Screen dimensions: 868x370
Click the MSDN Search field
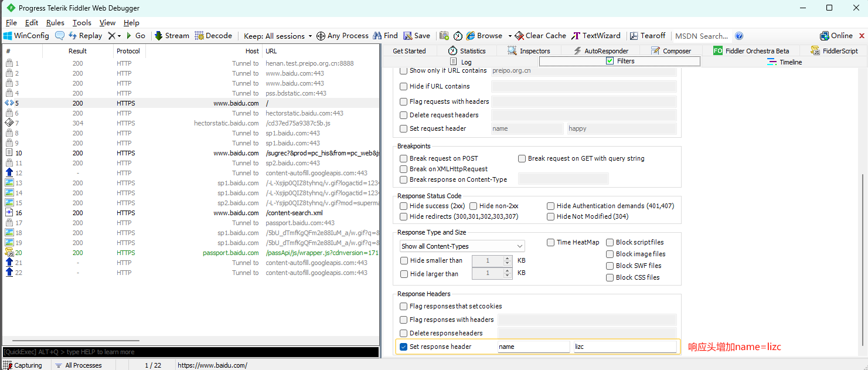702,36
